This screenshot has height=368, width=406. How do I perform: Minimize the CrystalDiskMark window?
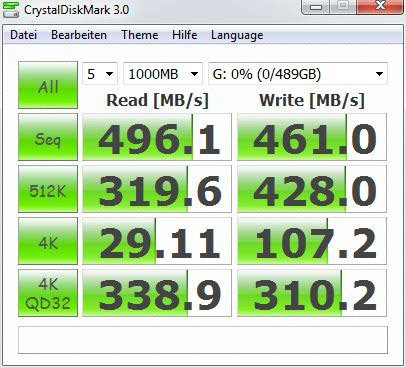tap(315, 7)
